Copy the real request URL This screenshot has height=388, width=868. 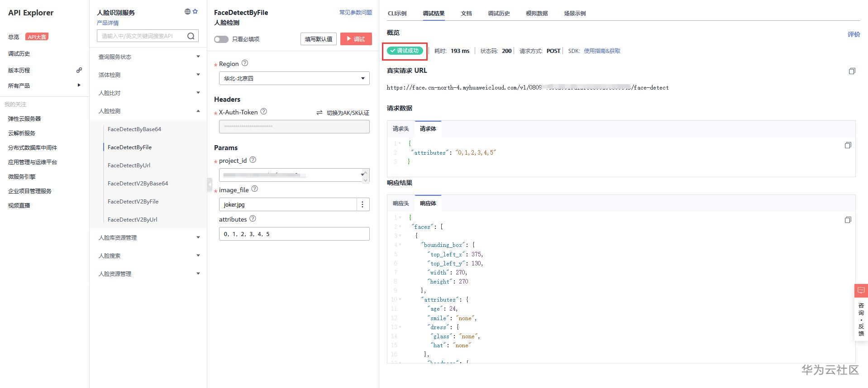pos(852,71)
